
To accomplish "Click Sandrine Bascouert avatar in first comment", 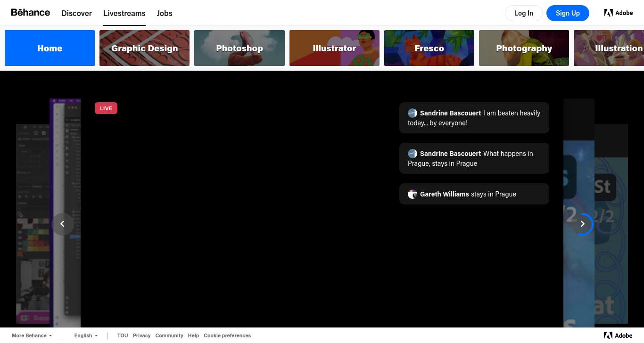I will (x=413, y=113).
